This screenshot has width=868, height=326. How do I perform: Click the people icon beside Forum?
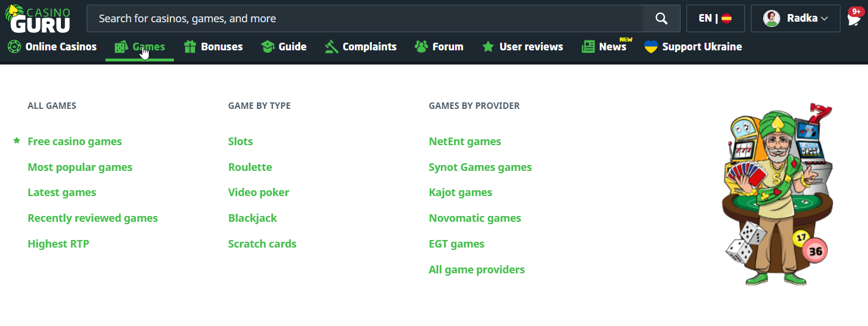click(x=421, y=47)
